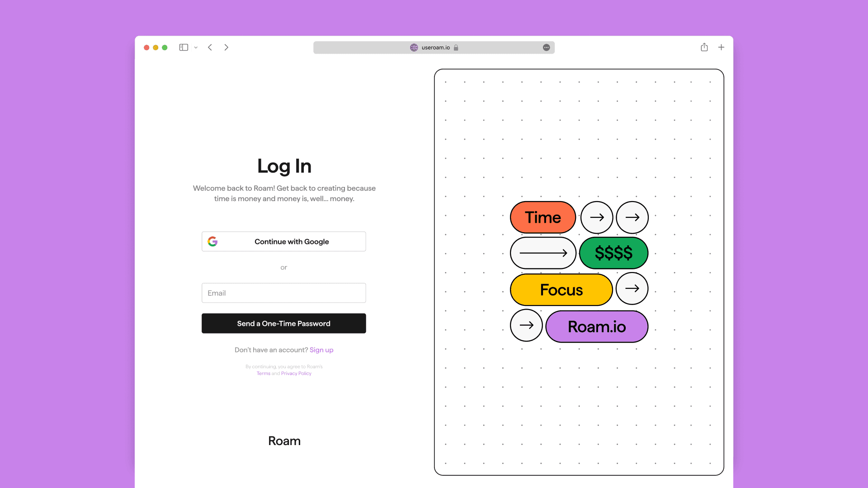Image resolution: width=868 pixels, height=488 pixels.
Task: Expand the sidebar dropdown chevron
Action: pyautogui.click(x=196, y=47)
